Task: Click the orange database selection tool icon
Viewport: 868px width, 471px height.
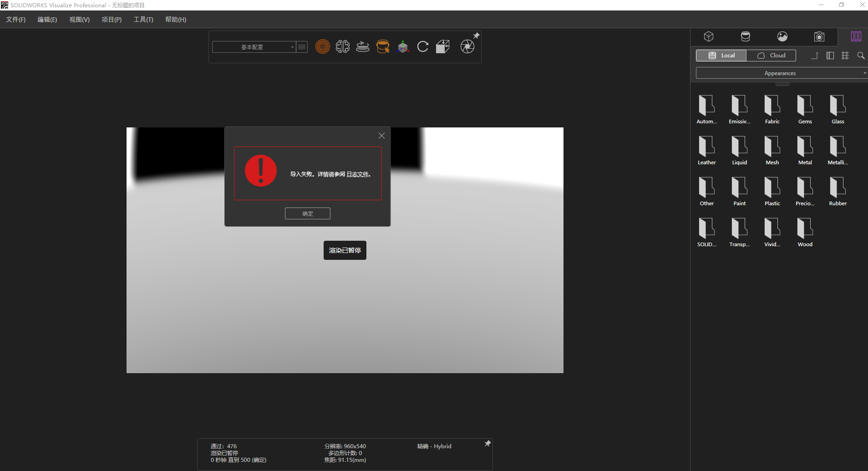Action: (x=383, y=46)
